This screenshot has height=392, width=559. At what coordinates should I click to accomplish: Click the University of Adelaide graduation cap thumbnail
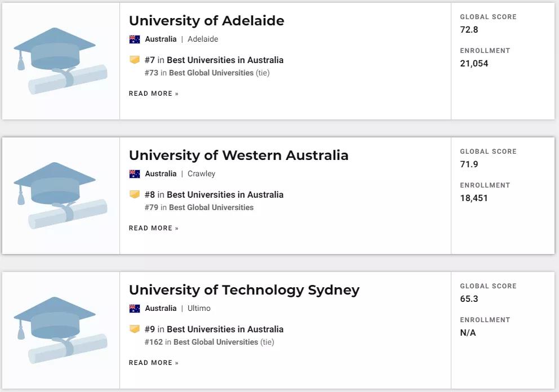click(61, 61)
